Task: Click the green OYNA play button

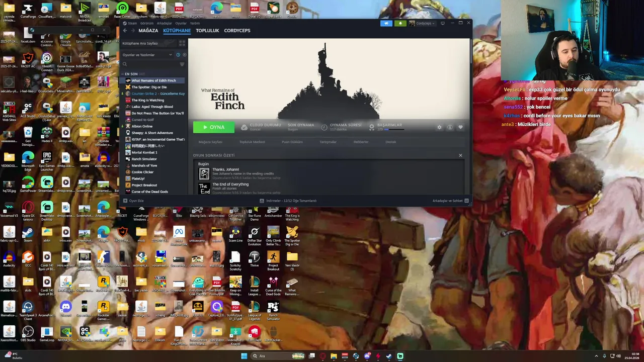Action: point(213,127)
